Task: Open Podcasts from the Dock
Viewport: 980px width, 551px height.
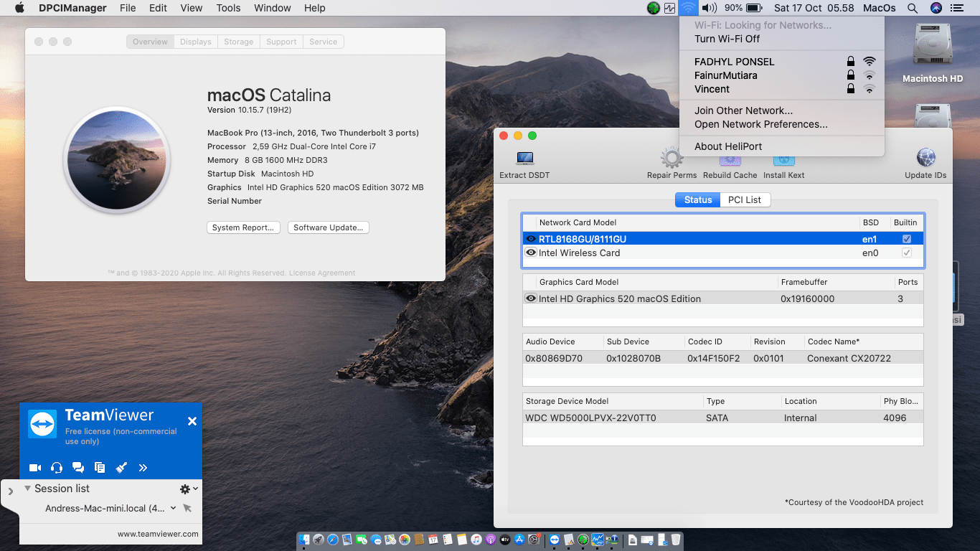Action: point(491,540)
